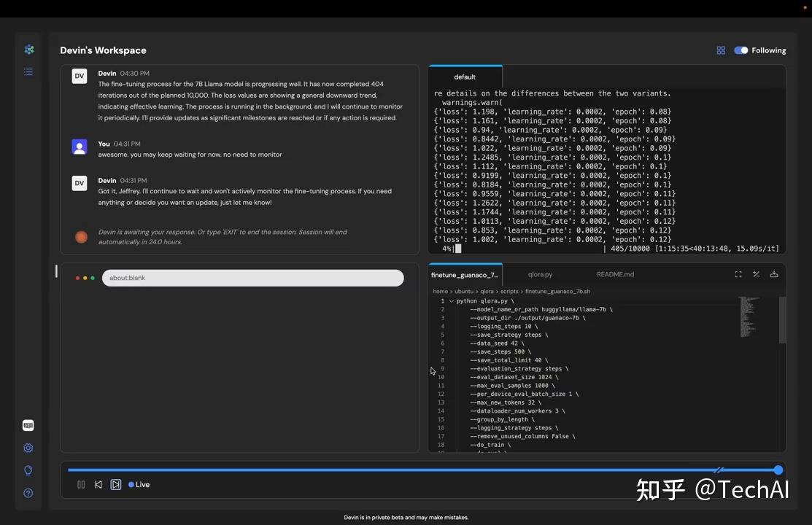Click the ubuntu breadcrumb in the editor

pos(464,292)
